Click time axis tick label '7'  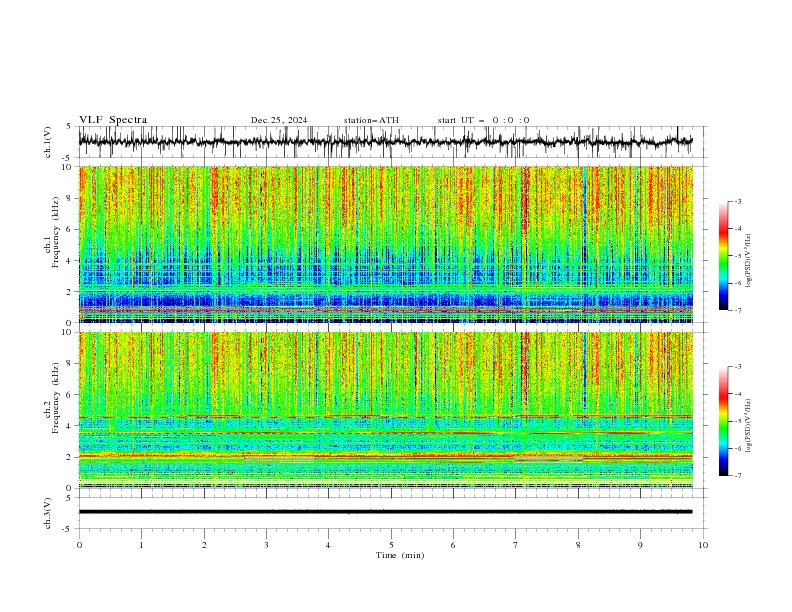pyautogui.click(x=515, y=545)
